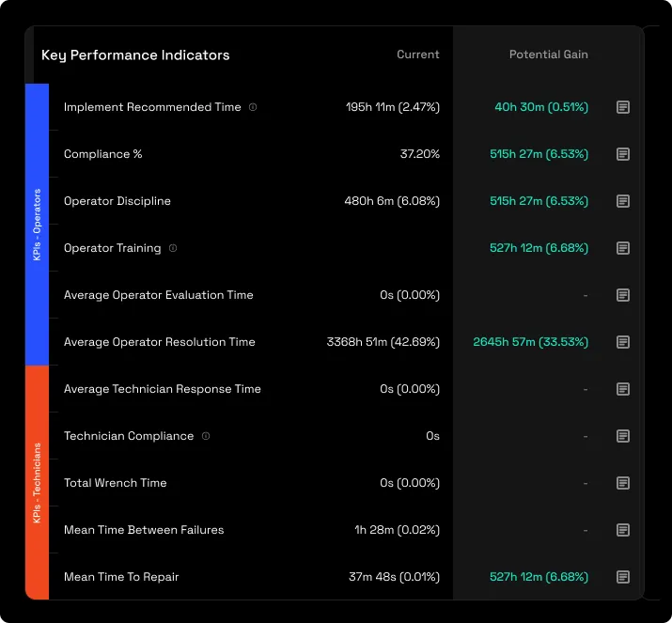Click the Technician Compliance label
The width and height of the screenshot is (672, 623).
pyautogui.click(x=129, y=436)
